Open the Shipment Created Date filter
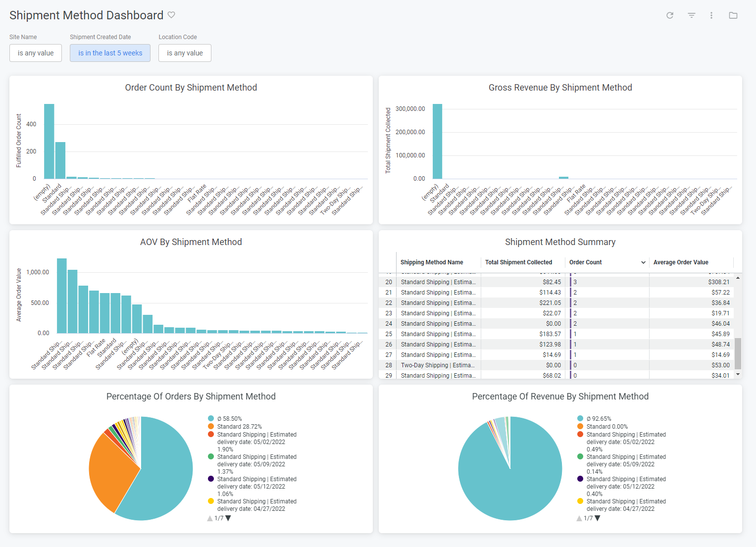756x547 pixels. point(109,53)
